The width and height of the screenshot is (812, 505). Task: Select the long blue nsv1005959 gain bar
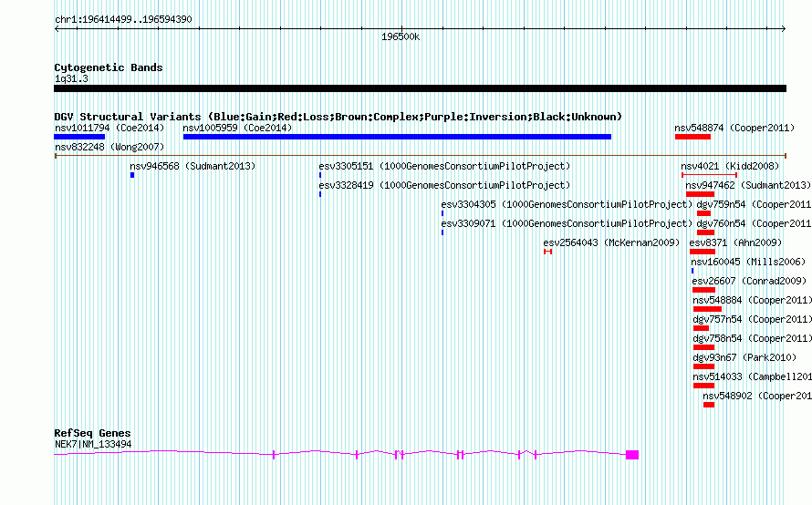[397, 137]
